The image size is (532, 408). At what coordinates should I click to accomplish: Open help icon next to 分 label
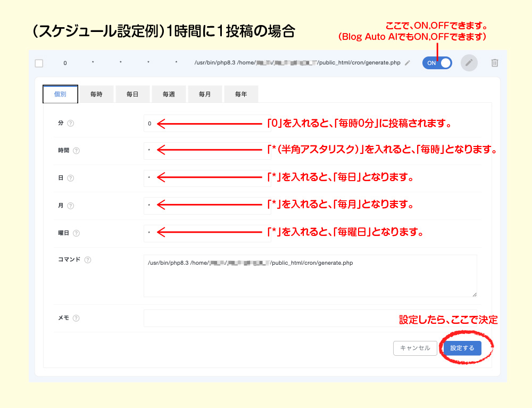[x=71, y=124]
